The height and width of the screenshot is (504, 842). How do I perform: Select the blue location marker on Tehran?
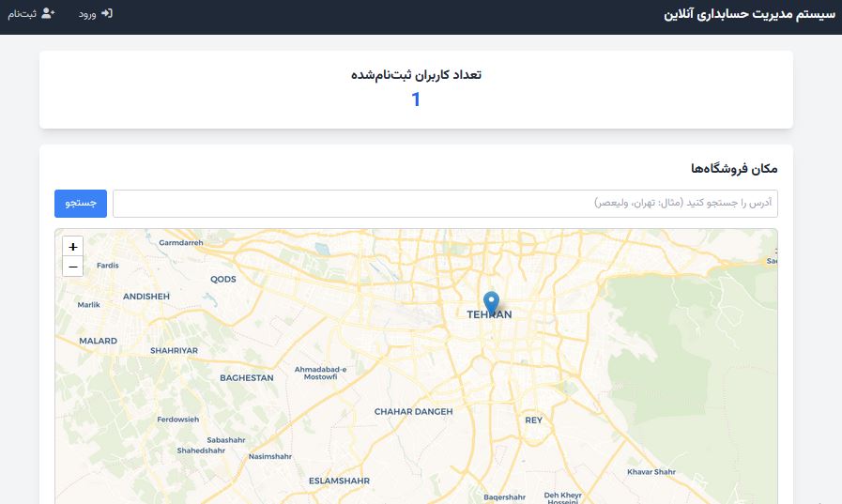point(491,303)
